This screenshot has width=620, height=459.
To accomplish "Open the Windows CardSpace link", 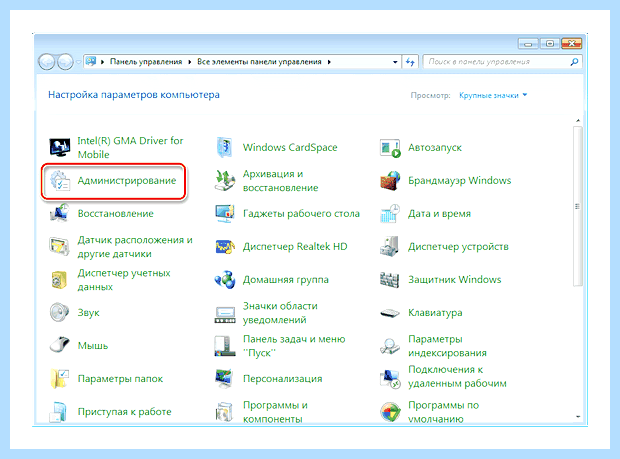I will click(290, 147).
